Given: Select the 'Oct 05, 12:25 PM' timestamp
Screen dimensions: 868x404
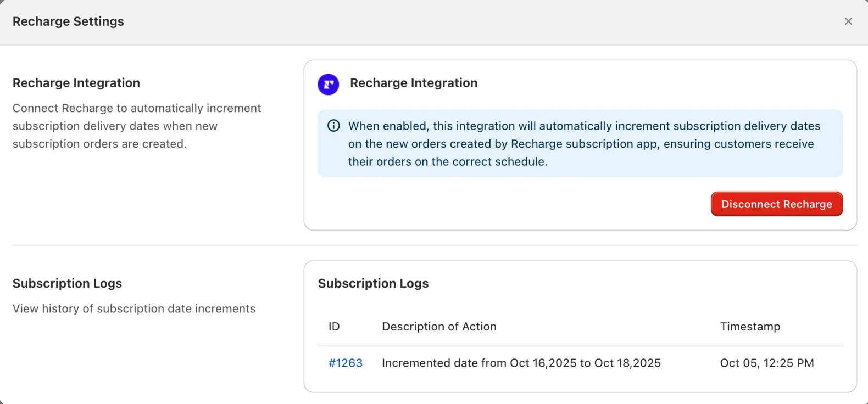Looking at the screenshot, I should [767, 363].
